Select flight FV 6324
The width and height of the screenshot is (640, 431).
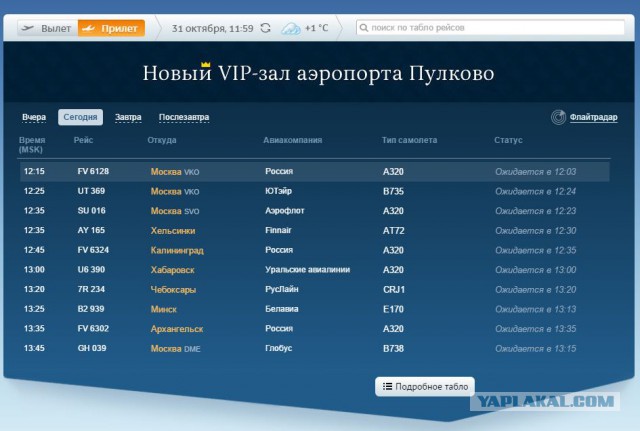point(93,250)
